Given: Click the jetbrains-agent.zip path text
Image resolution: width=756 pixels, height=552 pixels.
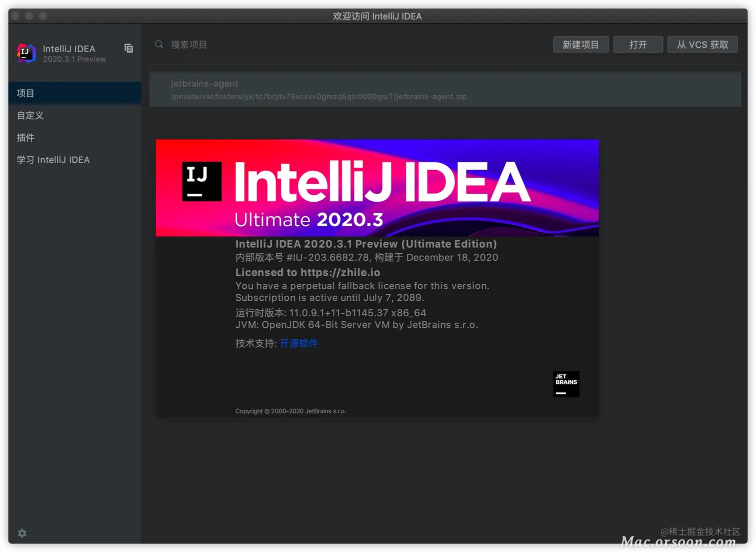Looking at the screenshot, I should click(x=318, y=97).
